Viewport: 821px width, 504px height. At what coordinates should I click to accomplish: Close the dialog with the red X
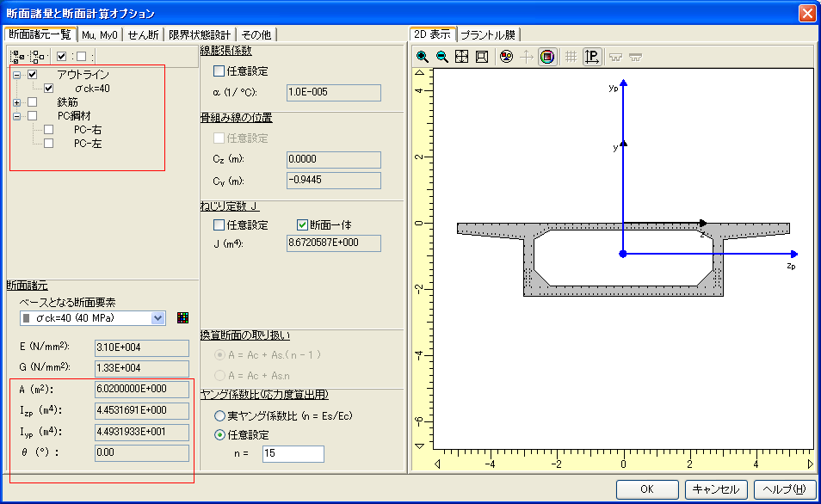click(807, 13)
